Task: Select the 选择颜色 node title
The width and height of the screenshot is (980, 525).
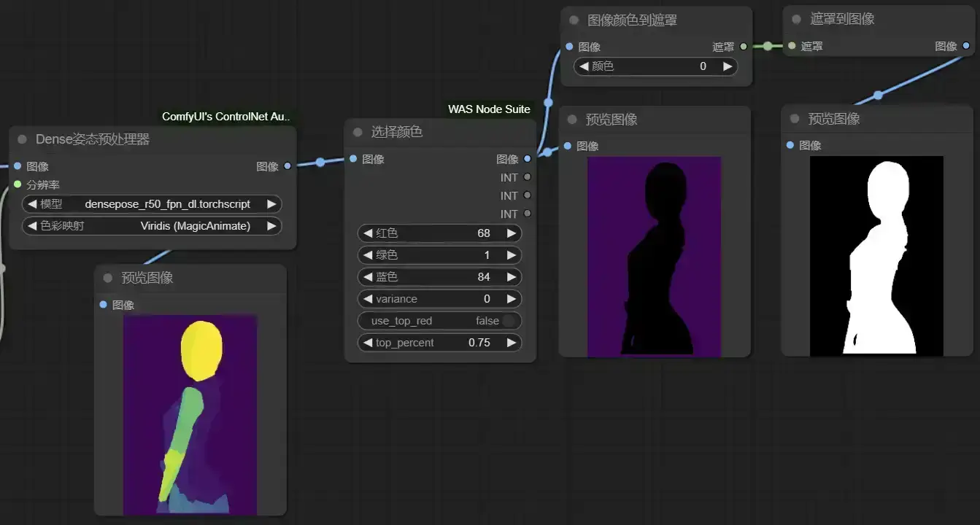Action: [x=397, y=132]
